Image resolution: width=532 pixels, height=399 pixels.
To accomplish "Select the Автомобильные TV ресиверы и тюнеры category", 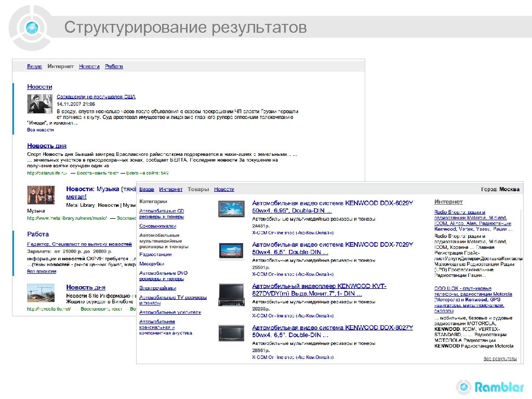I will (x=173, y=300).
